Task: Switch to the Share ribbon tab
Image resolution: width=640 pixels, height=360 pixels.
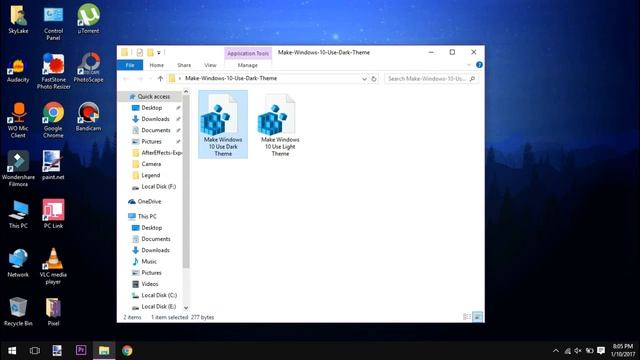Action: (x=184, y=65)
